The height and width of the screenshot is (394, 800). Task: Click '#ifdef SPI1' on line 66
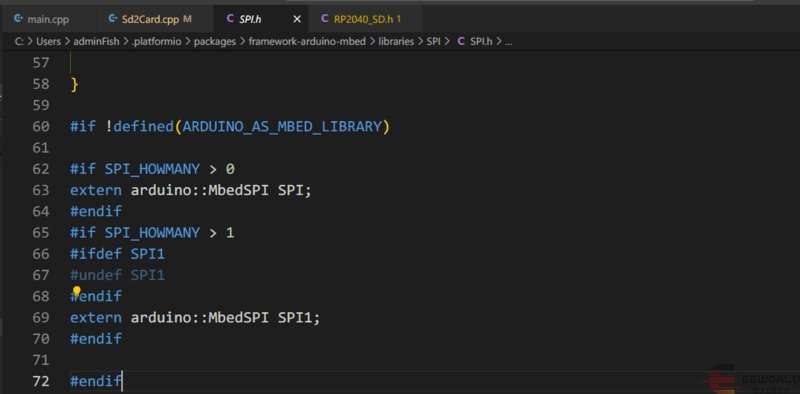tap(117, 254)
